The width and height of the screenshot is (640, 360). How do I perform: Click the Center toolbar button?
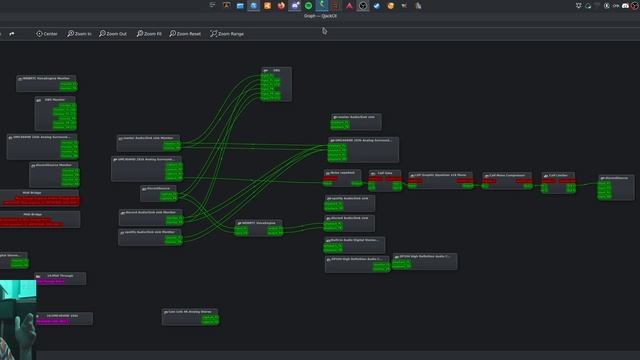47,34
